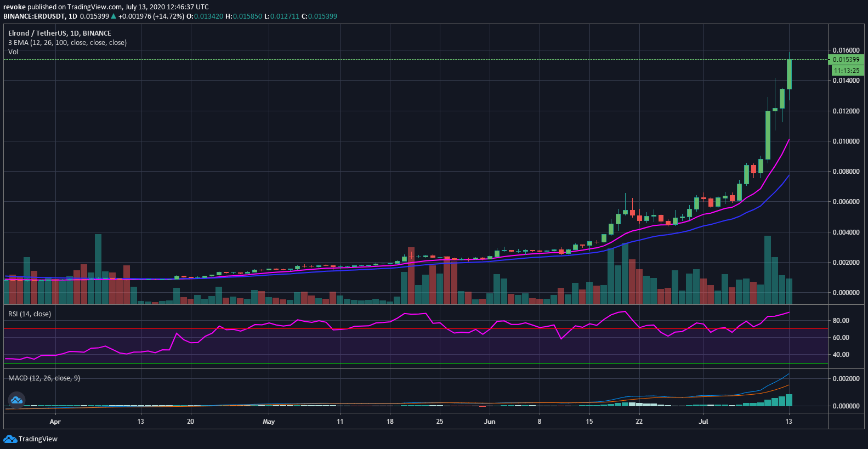Click the BINANCE:ERDUSDT symbol text in header

click(x=35, y=16)
